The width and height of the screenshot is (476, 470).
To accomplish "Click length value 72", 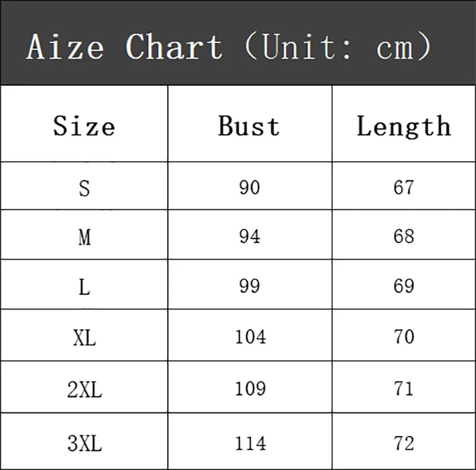I will pos(403,443).
